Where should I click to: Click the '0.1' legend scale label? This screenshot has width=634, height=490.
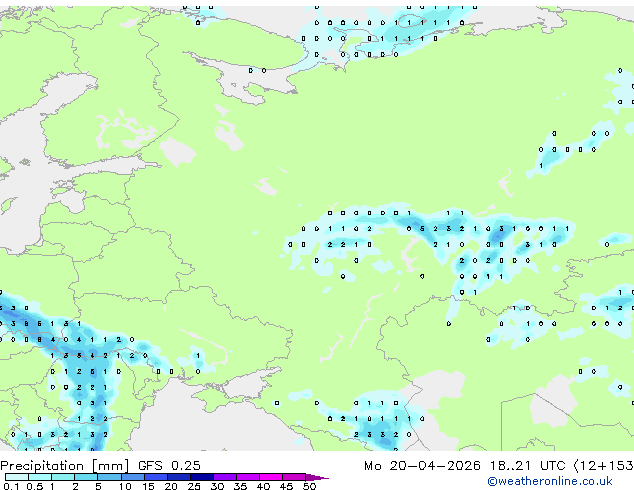coord(11,486)
